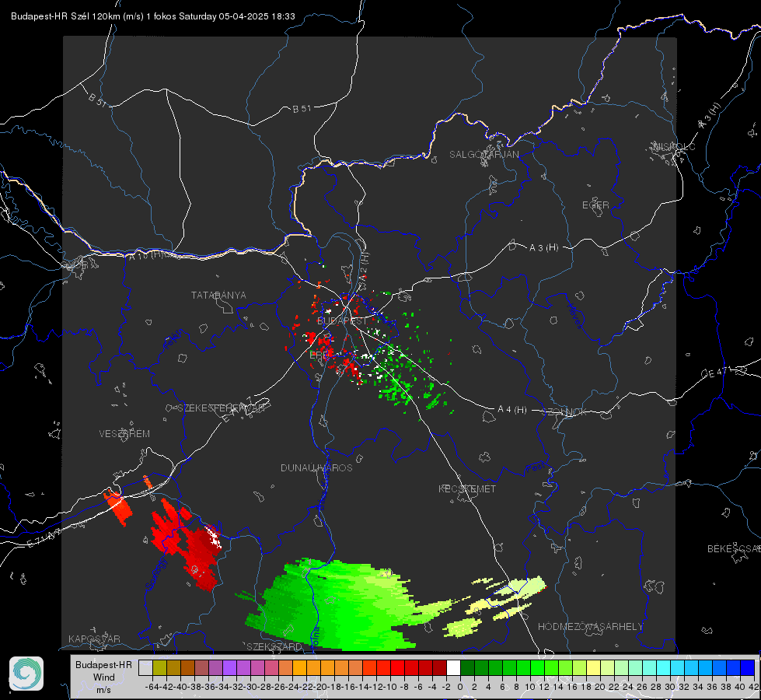The image size is (761, 700).
Task: Click the MISKOLC city label
Action: [674, 146]
